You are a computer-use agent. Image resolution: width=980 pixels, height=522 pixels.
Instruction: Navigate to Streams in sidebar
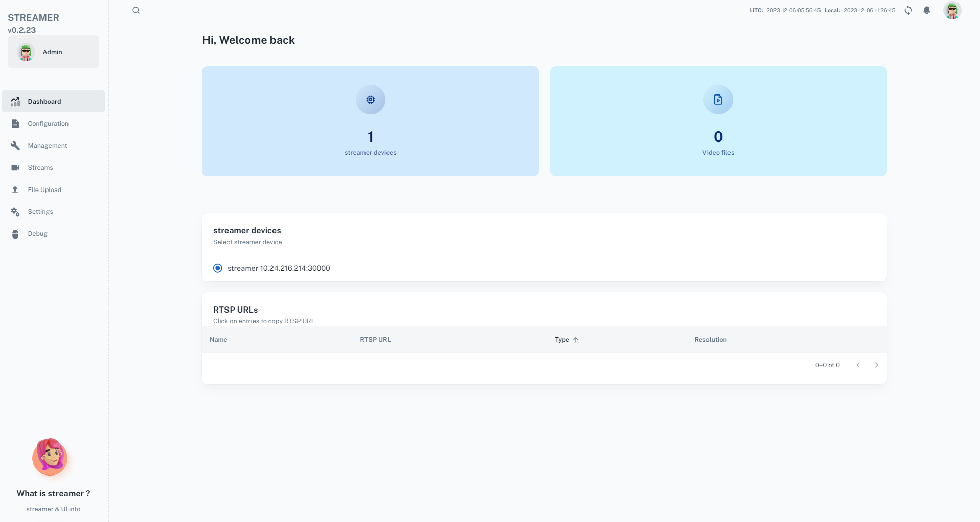(x=40, y=168)
